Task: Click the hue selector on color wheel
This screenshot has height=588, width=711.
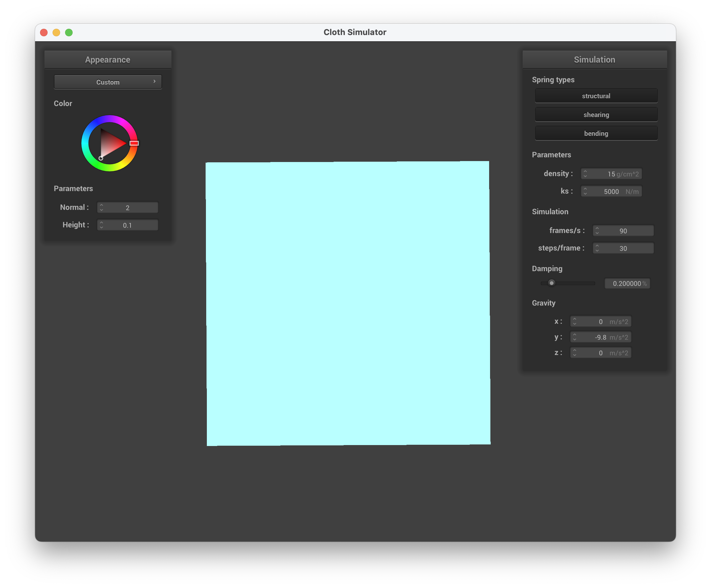Action: point(134,143)
